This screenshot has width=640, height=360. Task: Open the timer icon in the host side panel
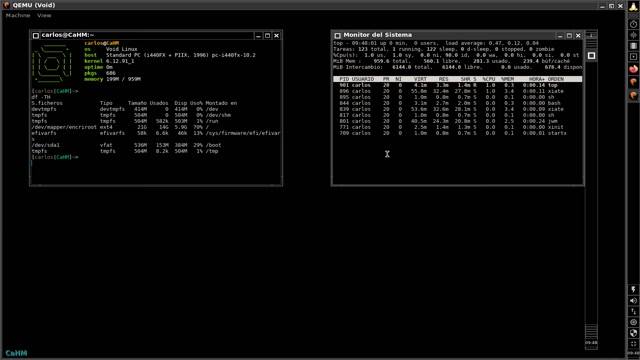[x=633, y=24]
